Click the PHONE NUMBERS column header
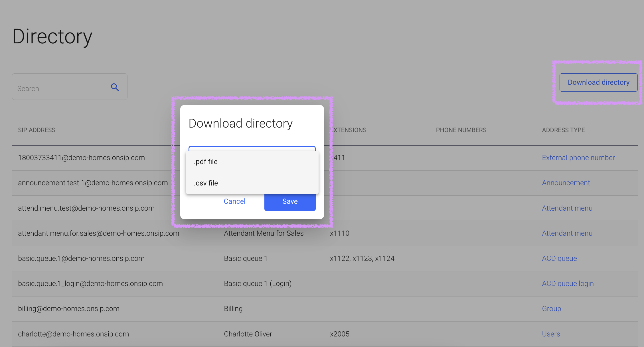Image resolution: width=644 pixels, height=347 pixels. [461, 130]
